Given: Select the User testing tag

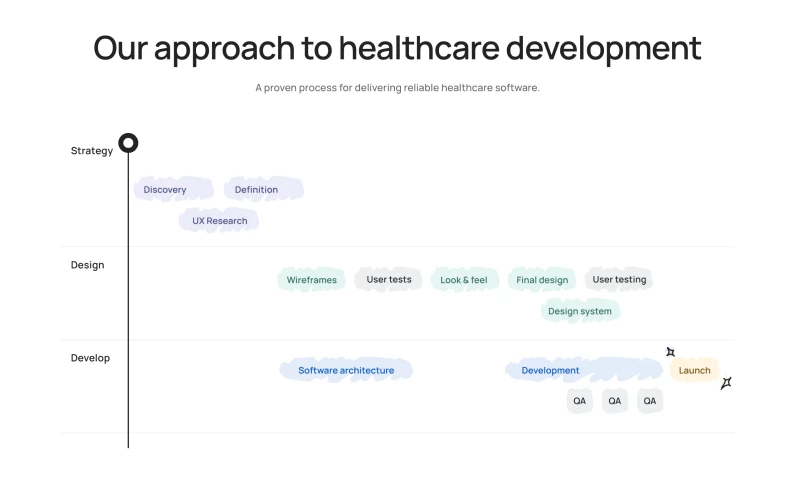Looking at the screenshot, I should point(619,280).
